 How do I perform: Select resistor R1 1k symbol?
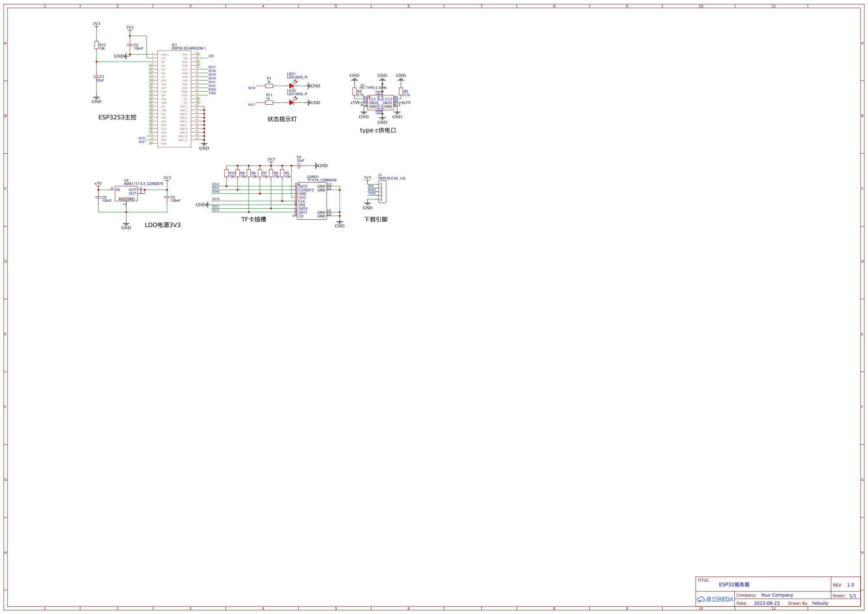269,86
